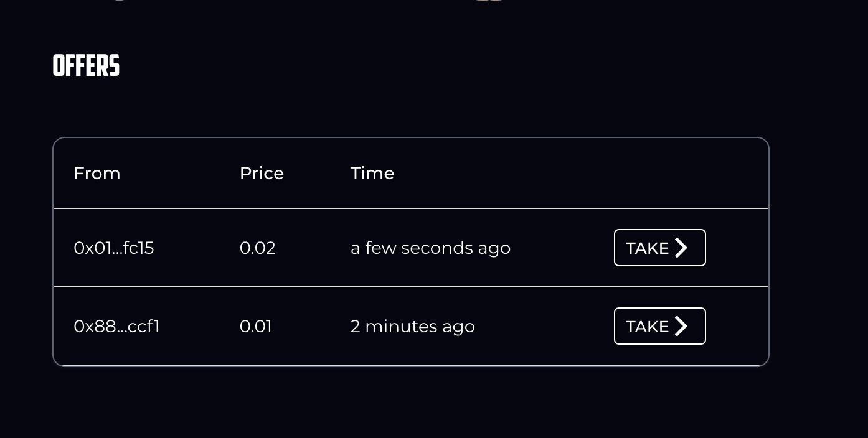Screen dimensions: 868x438
Task: Click blank header cell above the TAKE buttons
Action: pos(659,173)
